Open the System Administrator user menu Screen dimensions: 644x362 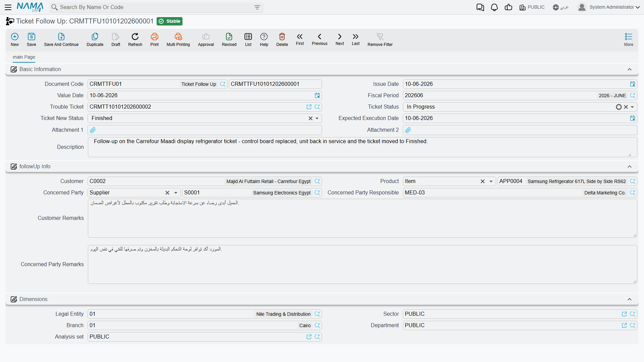click(609, 7)
